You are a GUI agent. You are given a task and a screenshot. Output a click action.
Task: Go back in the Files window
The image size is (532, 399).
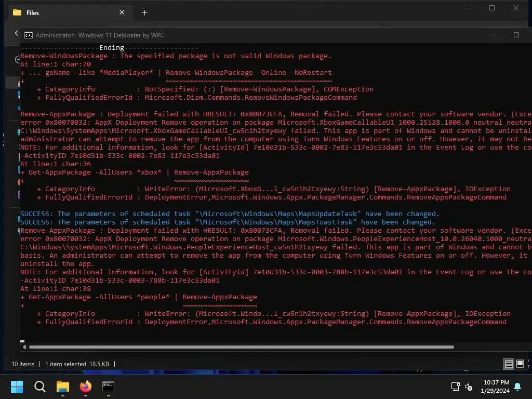point(17,33)
